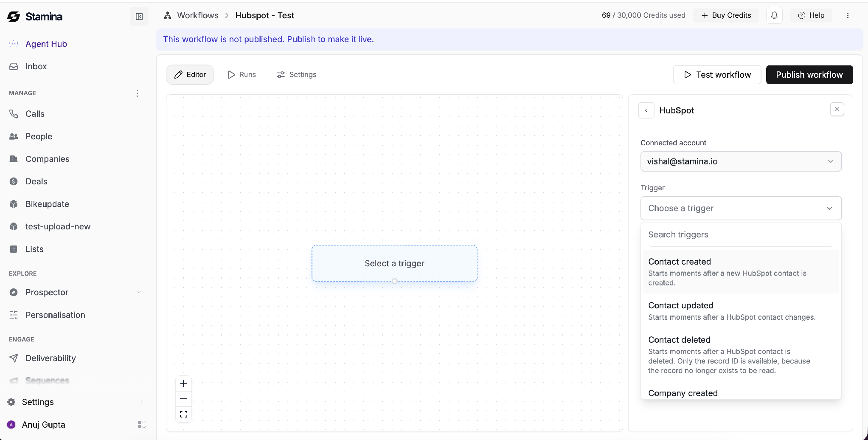Open the Anuj Gupta account switcher
868x440 pixels.
[142, 425]
